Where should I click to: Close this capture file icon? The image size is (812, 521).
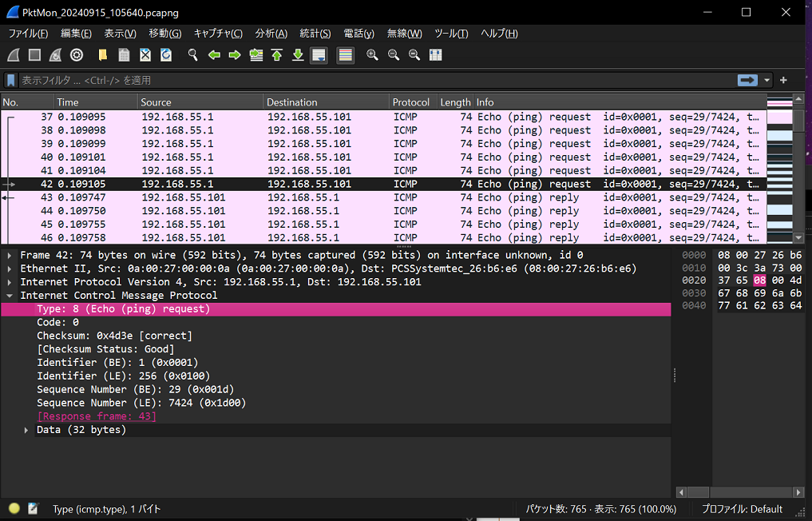pos(145,55)
